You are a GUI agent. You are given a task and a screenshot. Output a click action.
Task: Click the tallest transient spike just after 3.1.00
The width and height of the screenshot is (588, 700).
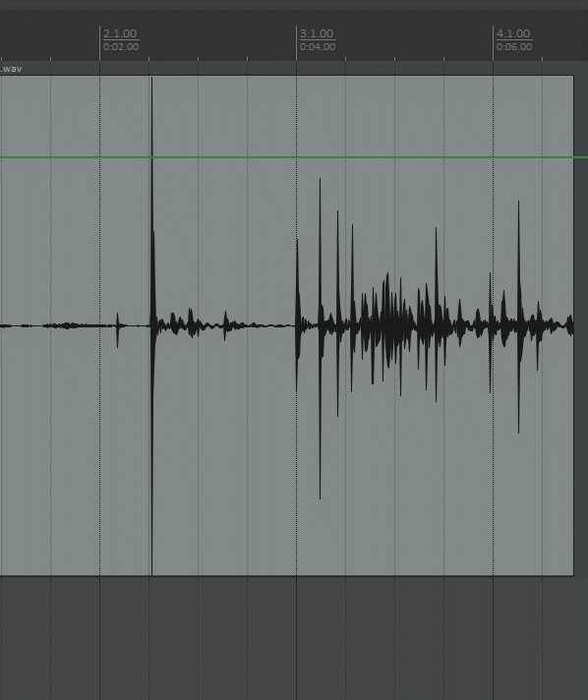[320, 338]
